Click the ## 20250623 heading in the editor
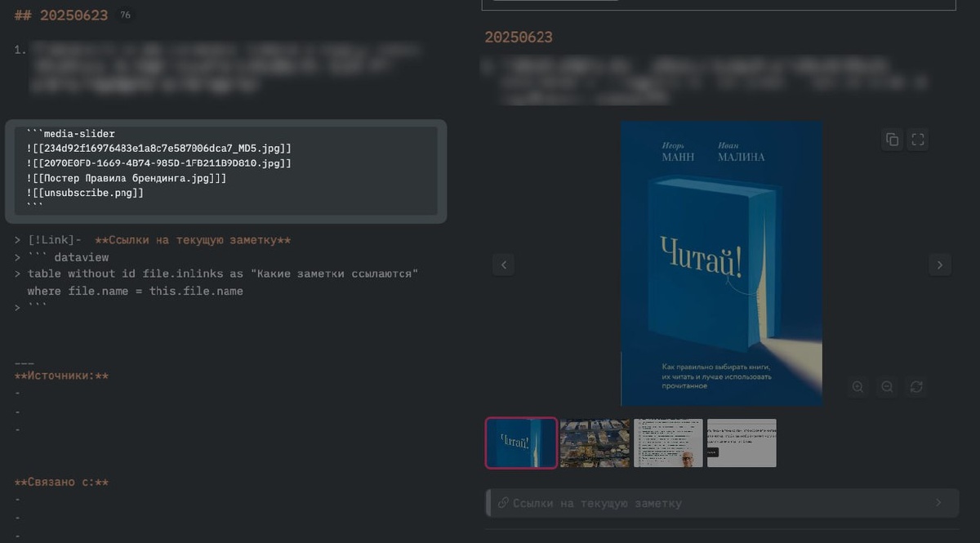Viewport: 980px width, 543px height. 61,15
